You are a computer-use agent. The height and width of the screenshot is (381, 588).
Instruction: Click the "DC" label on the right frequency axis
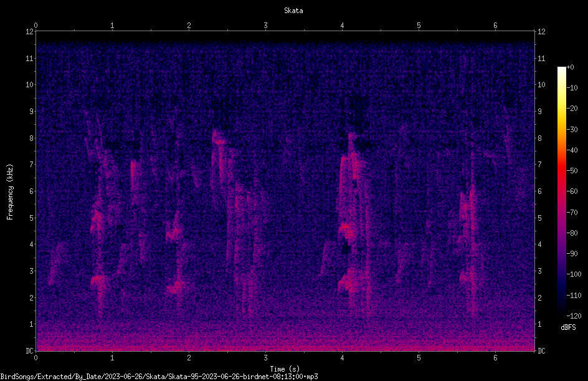541,351
